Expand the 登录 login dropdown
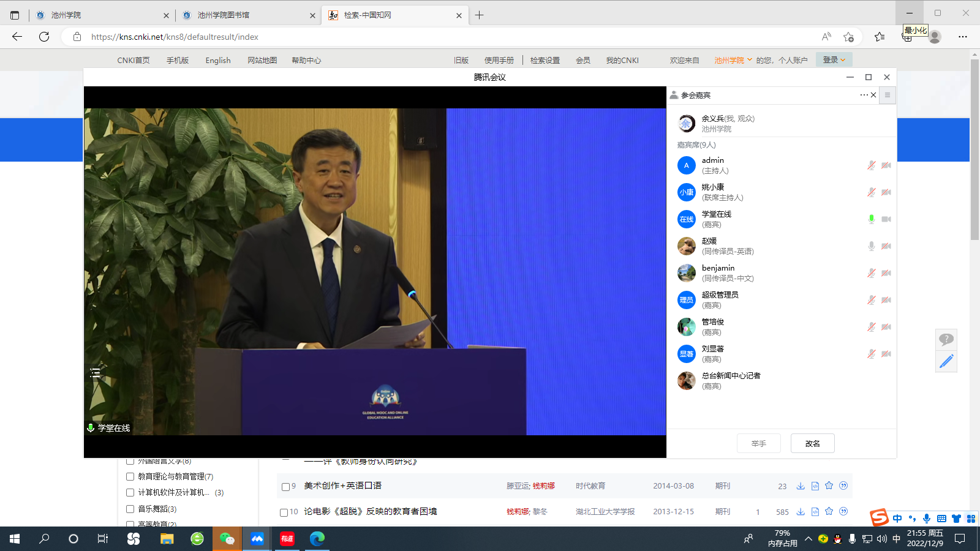This screenshot has height=551, width=980. (x=834, y=60)
